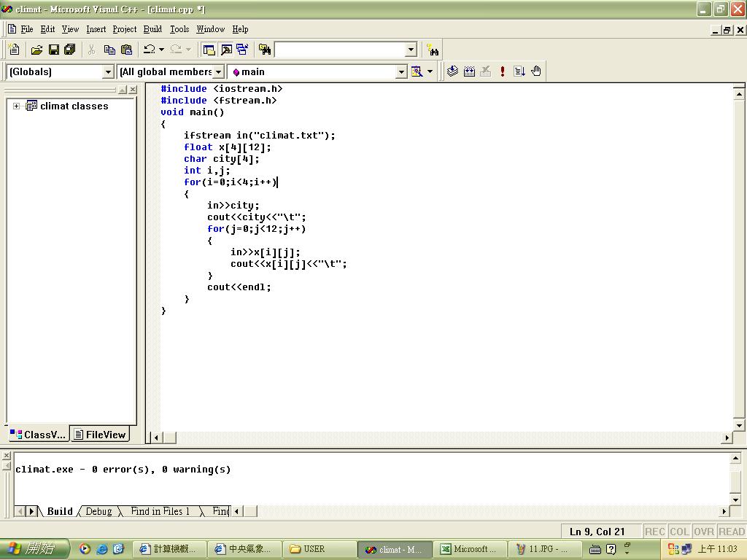Click the Save All toolbar icon
This screenshot has height=560, width=747.
pyautogui.click(x=70, y=50)
